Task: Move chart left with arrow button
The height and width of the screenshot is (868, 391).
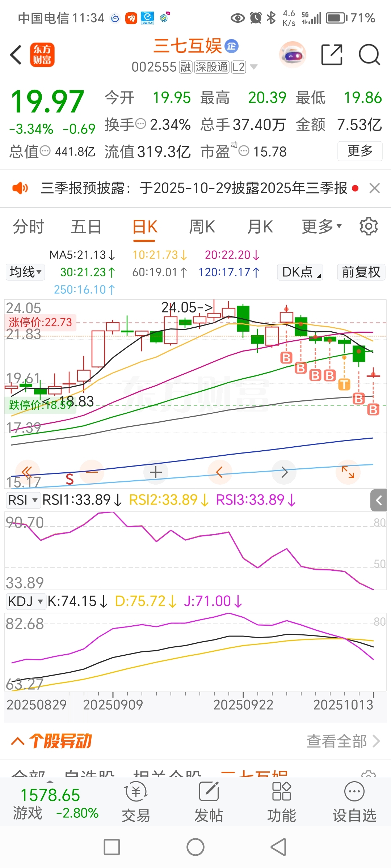Action: pos(219,472)
